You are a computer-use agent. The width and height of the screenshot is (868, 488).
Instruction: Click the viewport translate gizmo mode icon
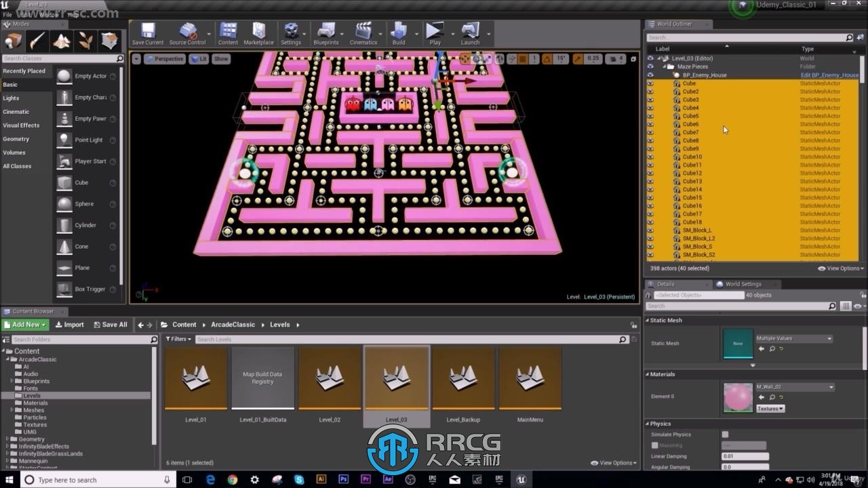click(465, 59)
